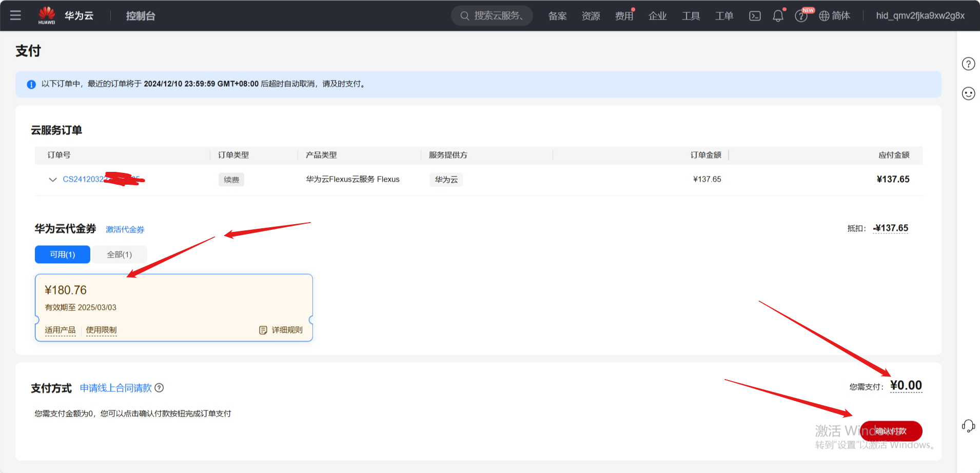Image resolution: width=980 pixels, height=473 pixels.
Task: Switch to the 全部(1) vouchers tab
Action: (119, 254)
